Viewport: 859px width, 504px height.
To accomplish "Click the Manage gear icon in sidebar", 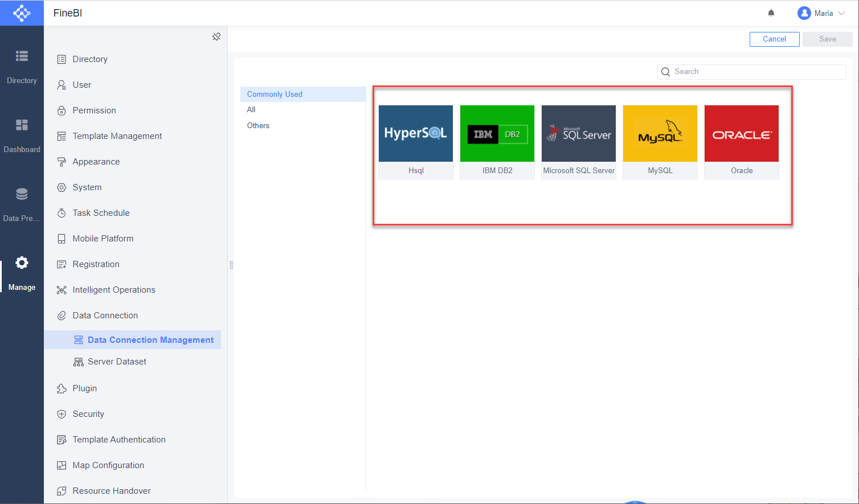I will tap(22, 263).
